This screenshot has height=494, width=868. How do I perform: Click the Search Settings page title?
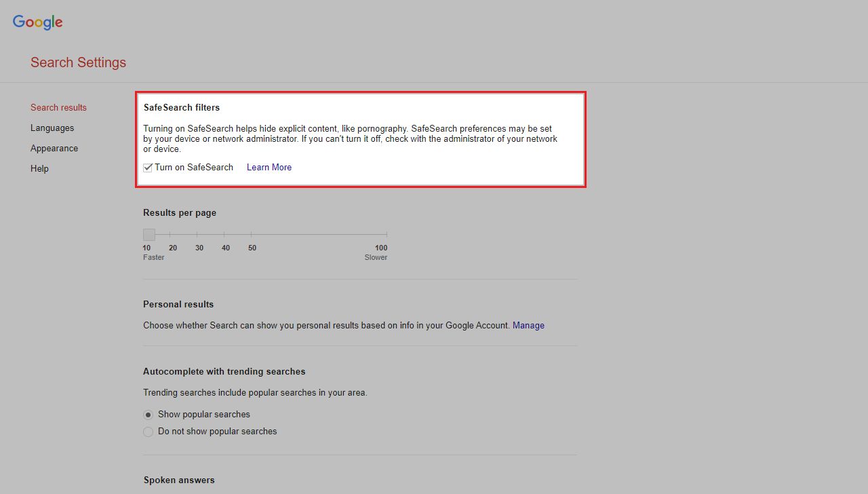pyautogui.click(x=78, y=62)
